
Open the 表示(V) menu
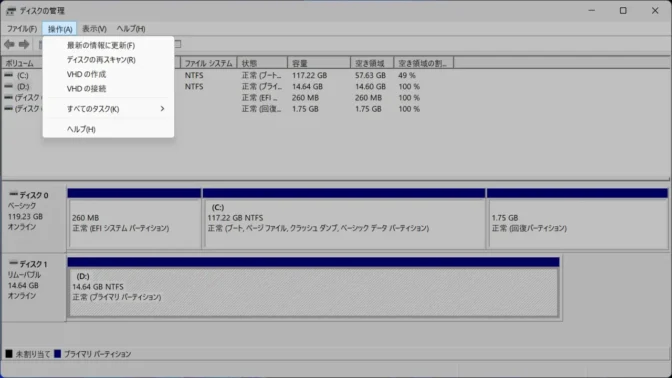94,29
